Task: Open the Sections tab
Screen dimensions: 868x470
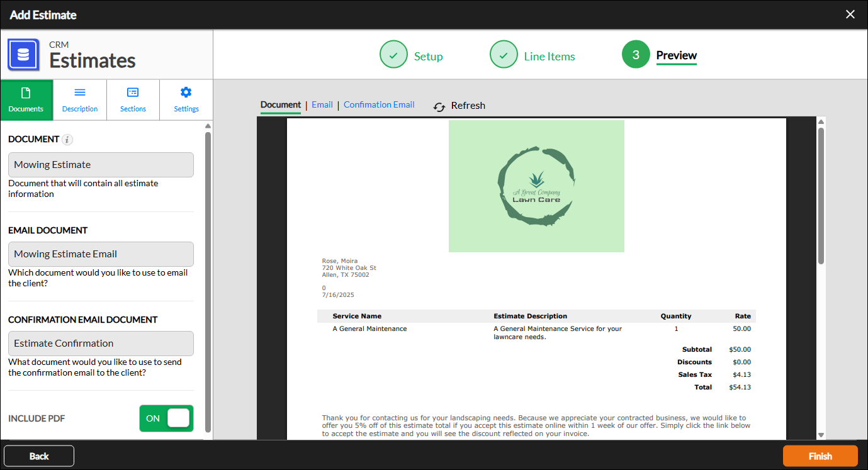Action: tap(133, 100)
